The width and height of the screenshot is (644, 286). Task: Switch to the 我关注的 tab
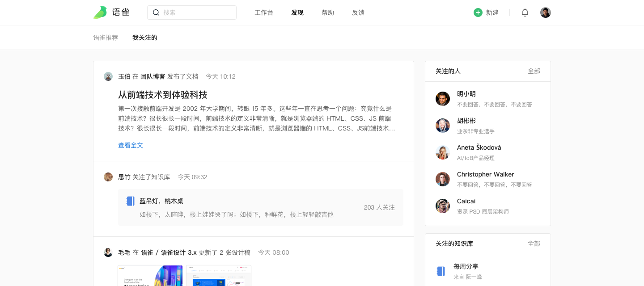[145, 38]
